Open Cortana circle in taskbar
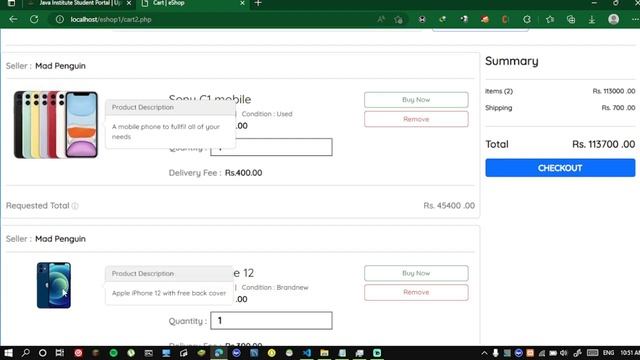The width and height of the screenshot is (640, 360). [42, 353]
